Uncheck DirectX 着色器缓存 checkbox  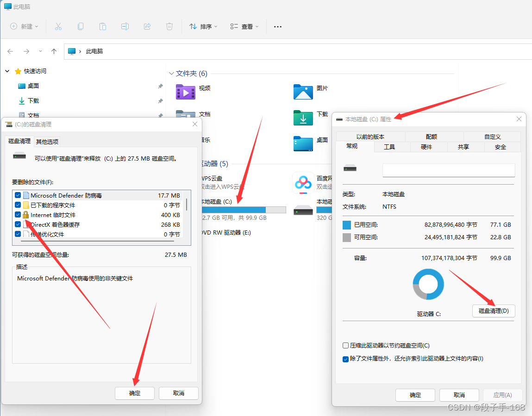tap(18, 224)
